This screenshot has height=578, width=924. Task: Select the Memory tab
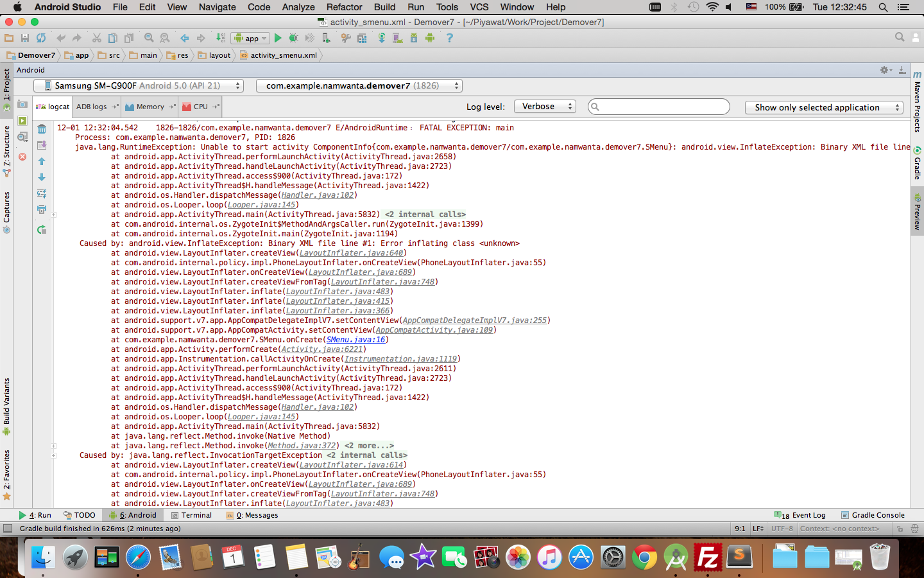coord(150,107)
